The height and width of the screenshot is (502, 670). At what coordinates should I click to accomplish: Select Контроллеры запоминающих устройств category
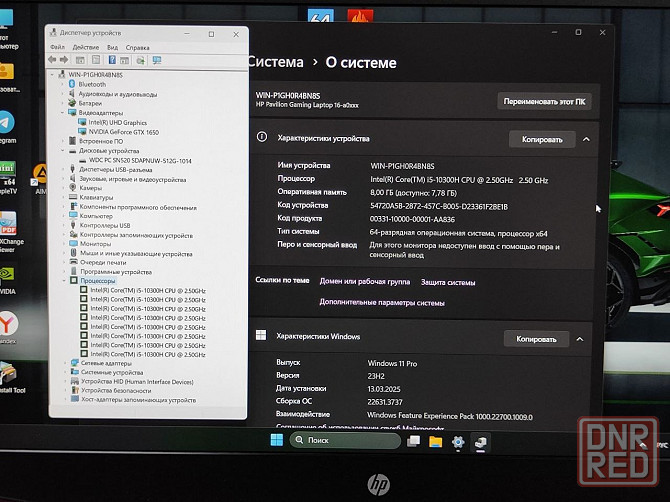click(136, 235)
